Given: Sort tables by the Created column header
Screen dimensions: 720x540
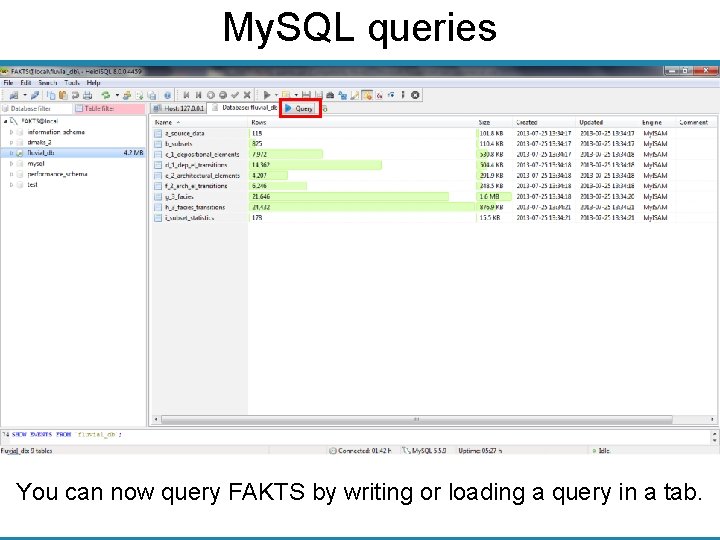Looking at the screenshot, I should [x=544, y=122].
